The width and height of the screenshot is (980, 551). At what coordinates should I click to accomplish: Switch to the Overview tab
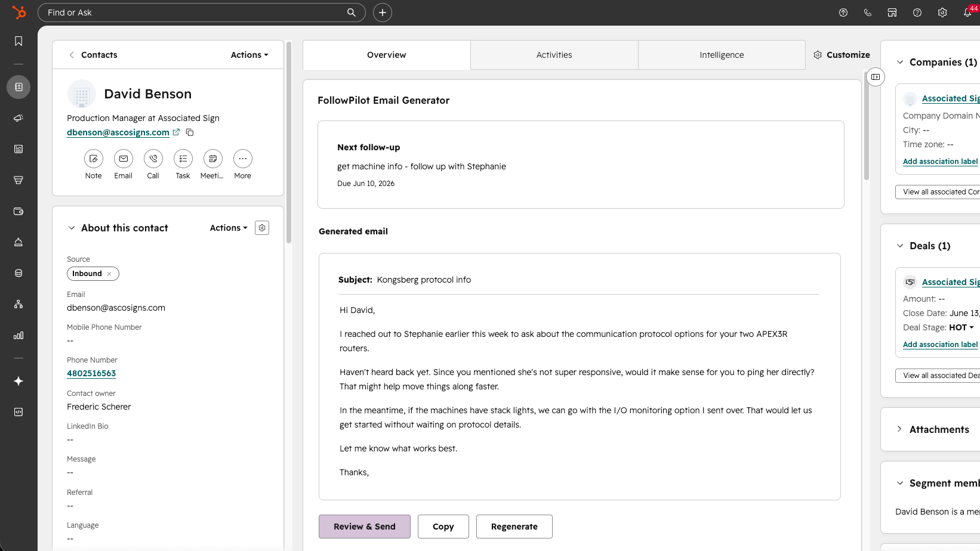point(387,55)
